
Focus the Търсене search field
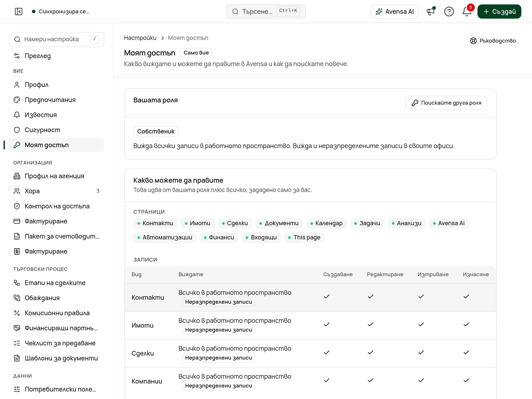point(266,12)
